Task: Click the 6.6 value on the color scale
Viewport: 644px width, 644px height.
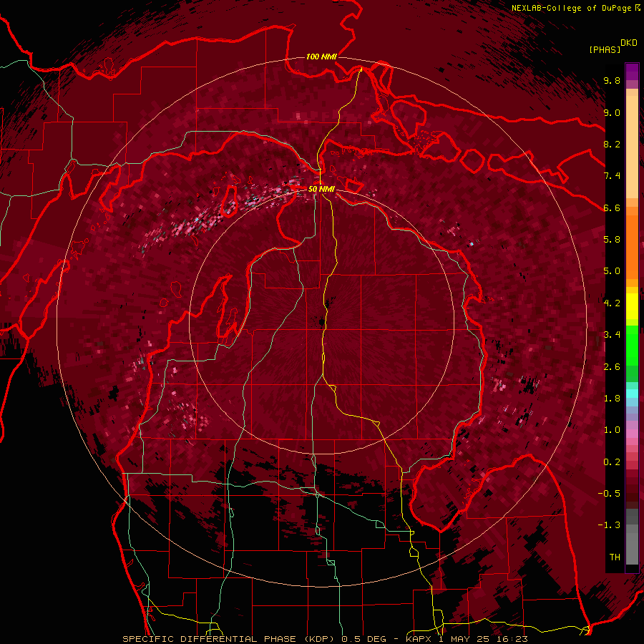Action: click(612, 208)
